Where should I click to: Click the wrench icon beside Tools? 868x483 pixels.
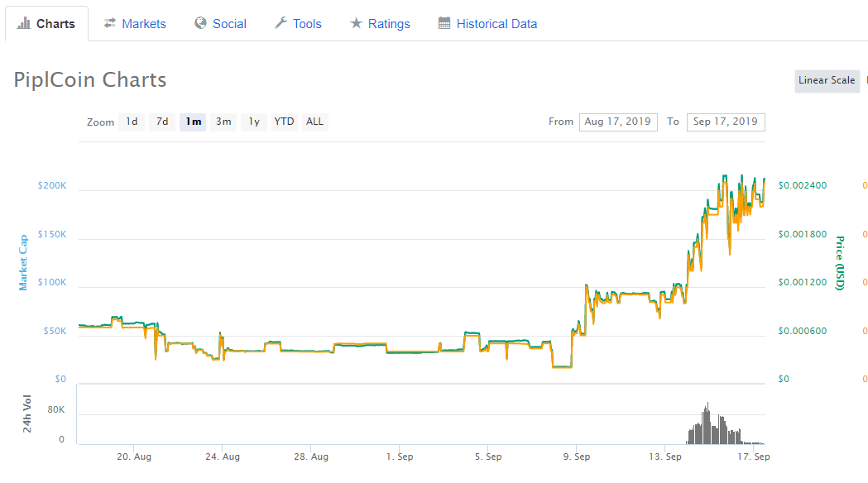(281, 23)
